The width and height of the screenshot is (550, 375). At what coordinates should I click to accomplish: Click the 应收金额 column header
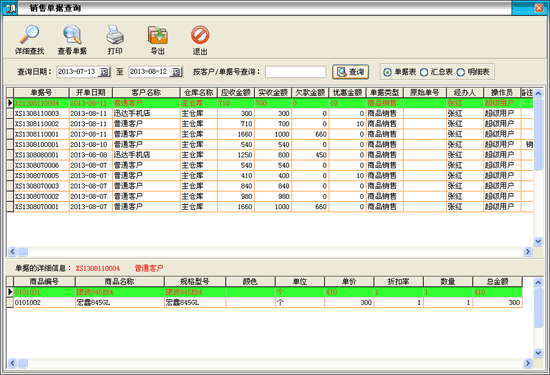click(x=236, y=93)
